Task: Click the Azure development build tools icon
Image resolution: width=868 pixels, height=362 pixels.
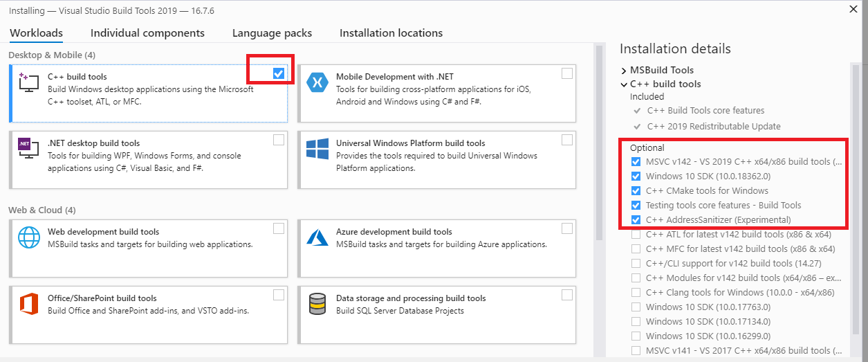Action: tap(317, 237)
